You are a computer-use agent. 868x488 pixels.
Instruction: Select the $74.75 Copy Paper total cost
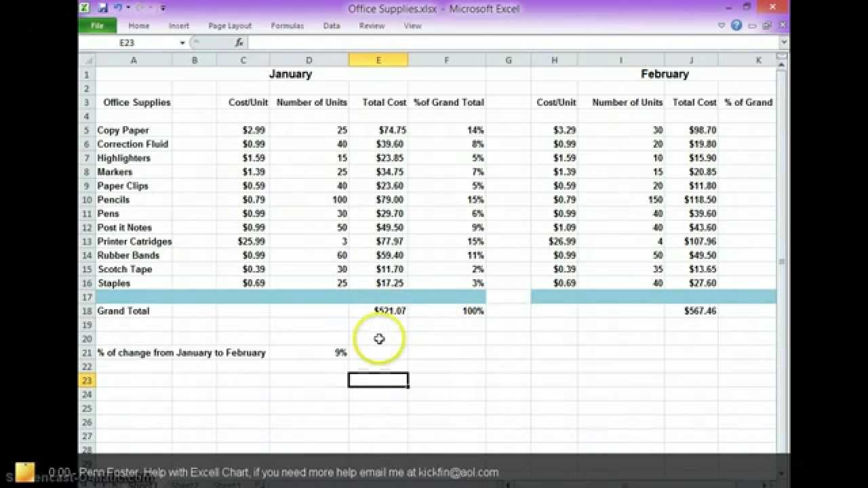click(x=378, y=130)
